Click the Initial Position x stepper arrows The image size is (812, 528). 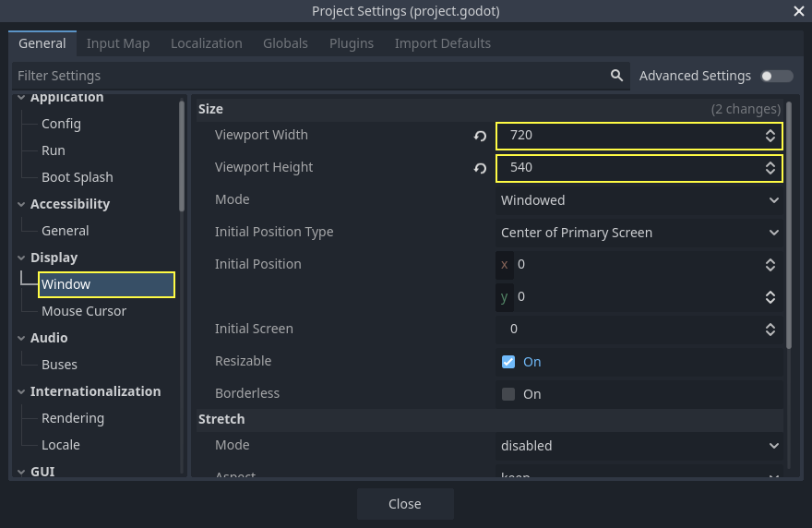[770, 265]
